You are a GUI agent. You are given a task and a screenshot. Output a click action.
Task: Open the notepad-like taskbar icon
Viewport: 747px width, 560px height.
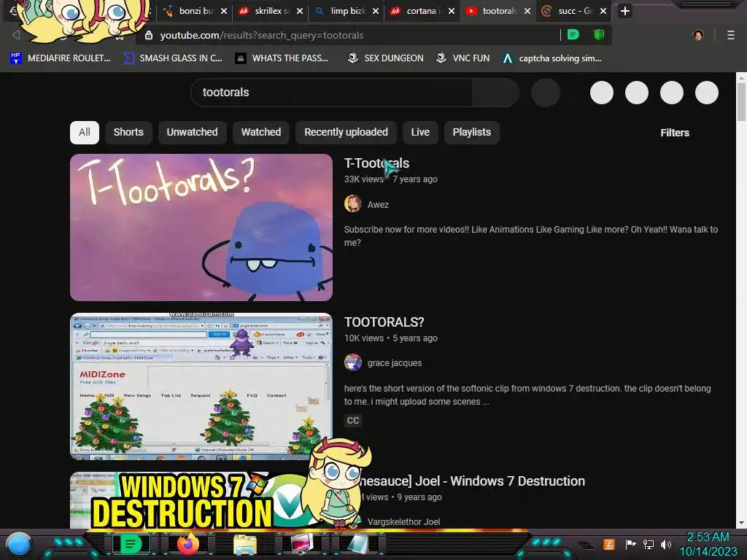pos(357,544)
